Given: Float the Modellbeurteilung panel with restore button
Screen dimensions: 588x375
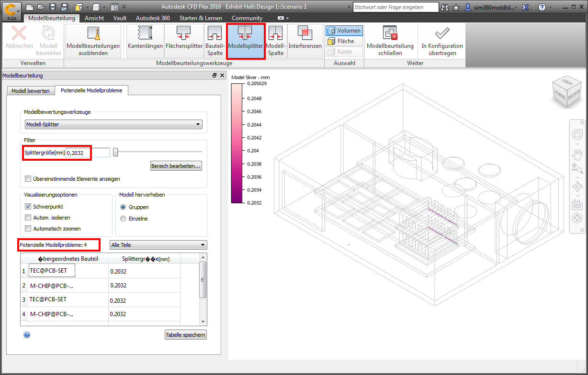Looking at the screenshot, I should tap(215, 76).
